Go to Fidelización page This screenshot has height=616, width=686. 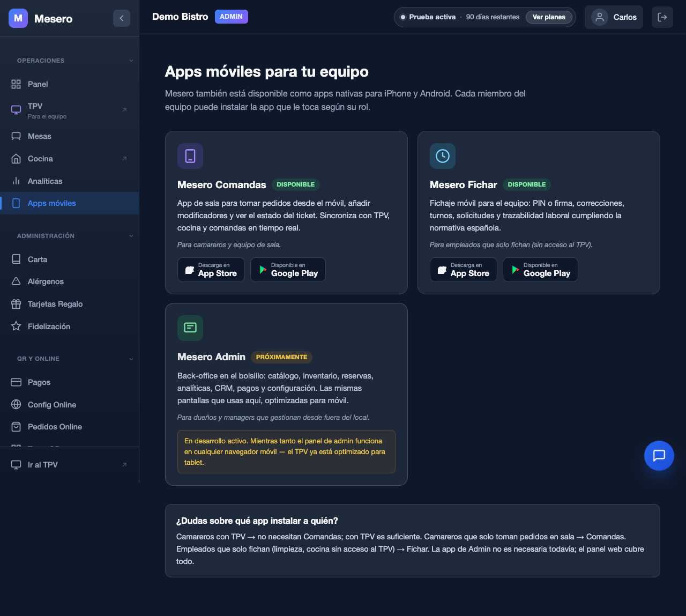[x=70, y=326]
